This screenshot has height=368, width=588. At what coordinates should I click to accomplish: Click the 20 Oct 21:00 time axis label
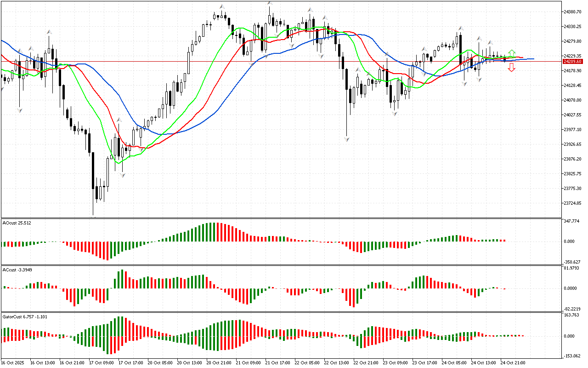[x=218, y=362]
